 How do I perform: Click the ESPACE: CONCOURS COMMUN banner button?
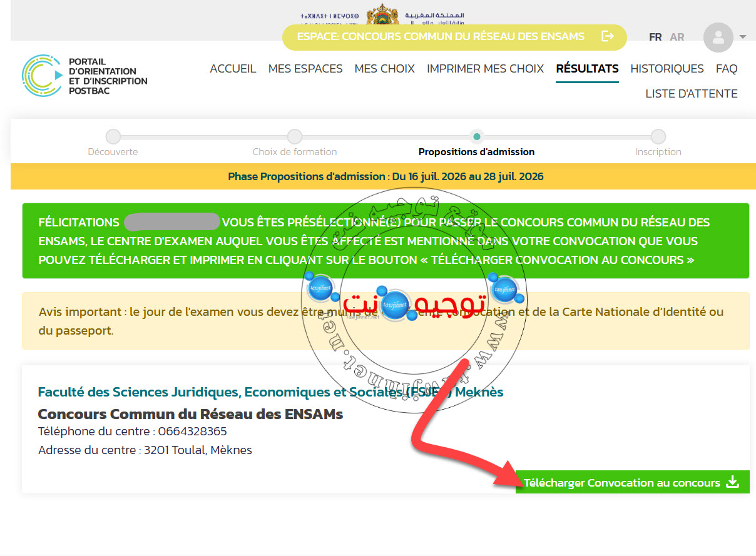(x=454, y=37)
